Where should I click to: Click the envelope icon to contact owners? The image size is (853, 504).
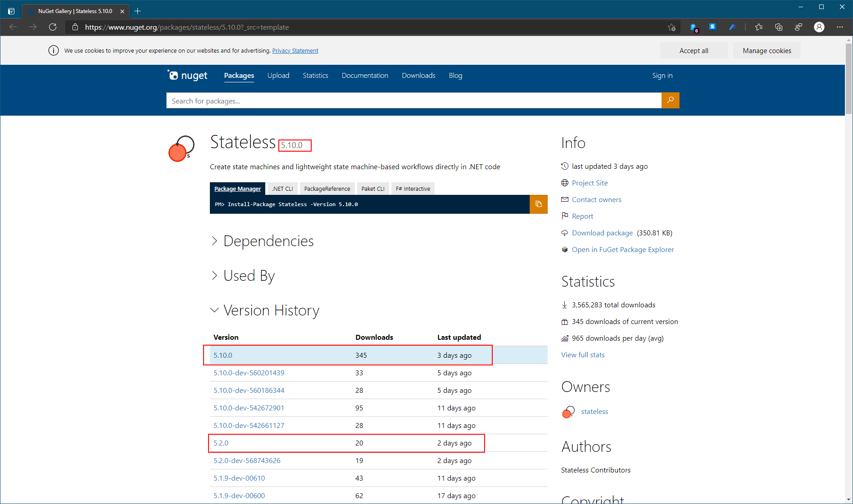click(x=565, y=199)
